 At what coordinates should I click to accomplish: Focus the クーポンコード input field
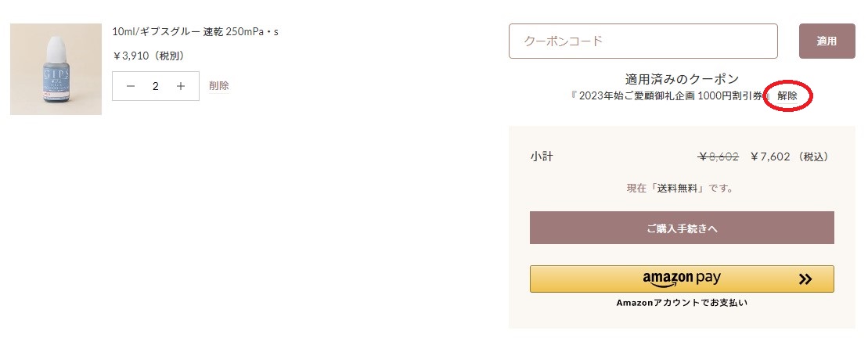tap(643, 41)
